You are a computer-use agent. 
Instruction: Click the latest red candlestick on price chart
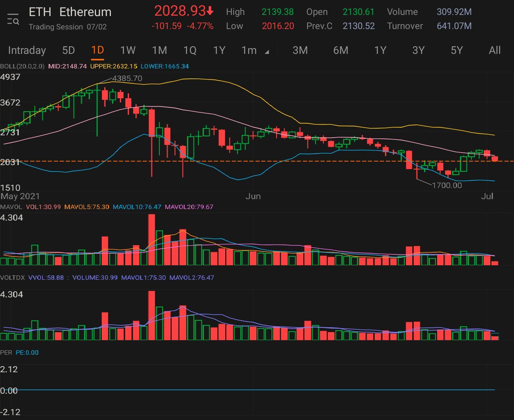tap(495, 159)
